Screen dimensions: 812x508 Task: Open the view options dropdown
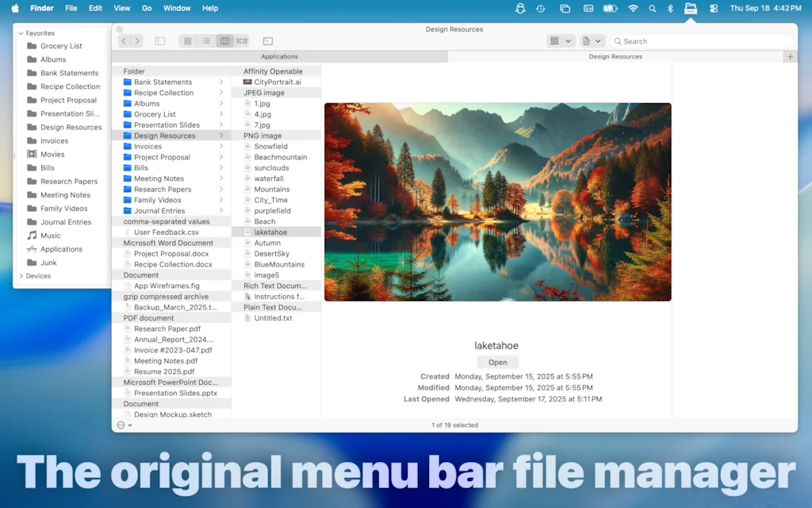[x=560, y=40]
